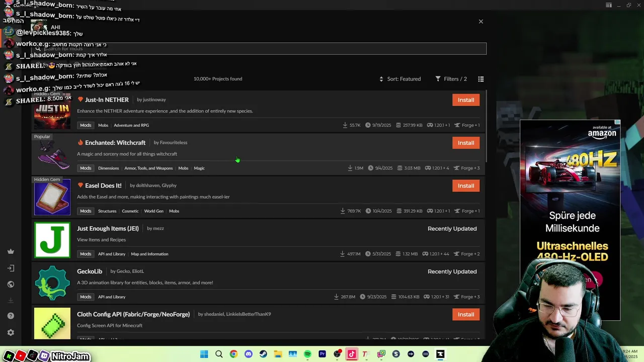644x362 pixels.
Task: Open Google Chrome from taskbar
Action: point(233,354)
